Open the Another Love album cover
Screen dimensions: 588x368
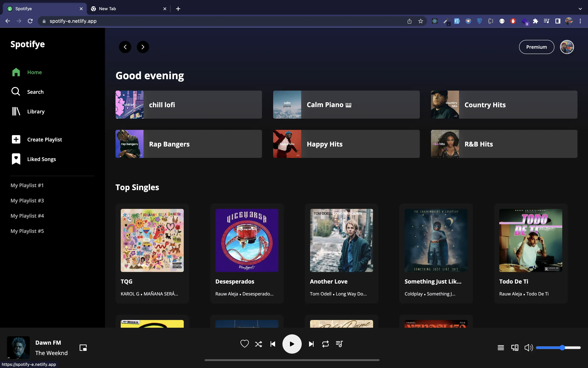(x=341, y=240)
